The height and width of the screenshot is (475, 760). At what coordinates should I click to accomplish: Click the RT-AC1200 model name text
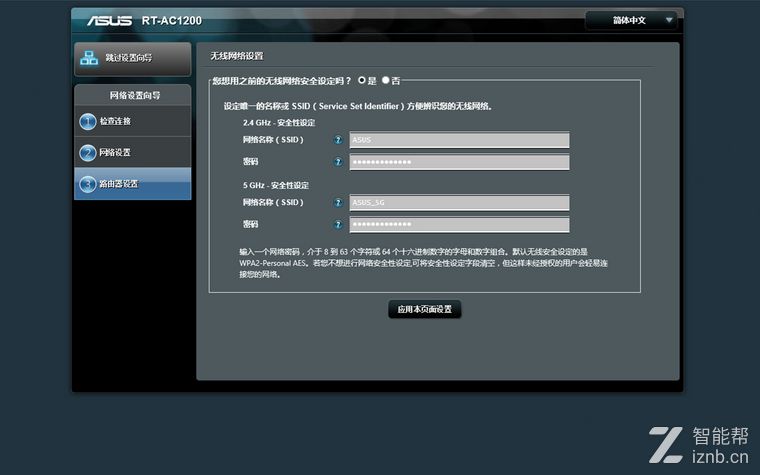coord(172,21)
